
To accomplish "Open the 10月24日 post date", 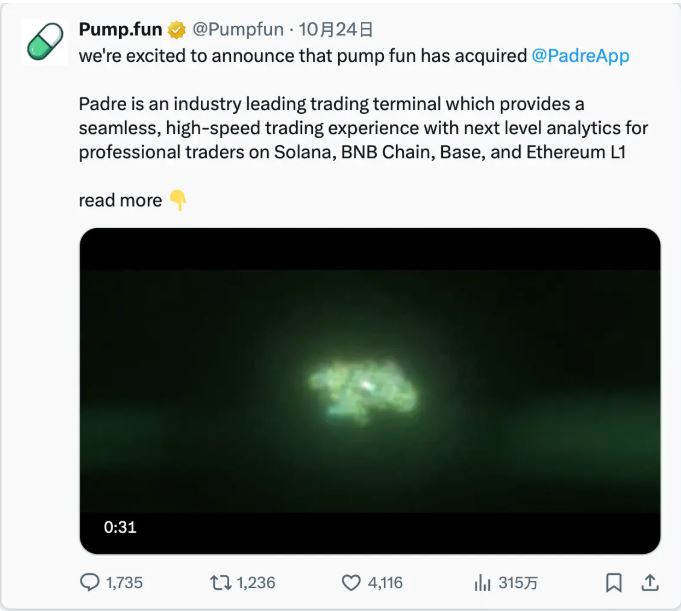I will pos(323,30).
